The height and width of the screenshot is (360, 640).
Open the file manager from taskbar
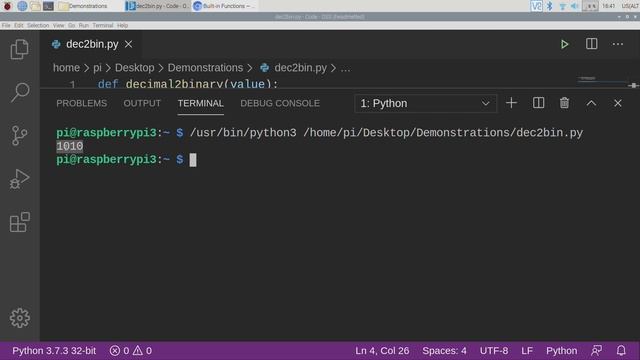(x=36, y=6)
